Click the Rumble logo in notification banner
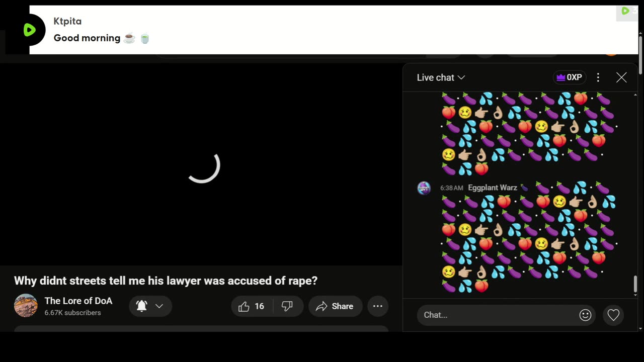 (x=30, y=30)
